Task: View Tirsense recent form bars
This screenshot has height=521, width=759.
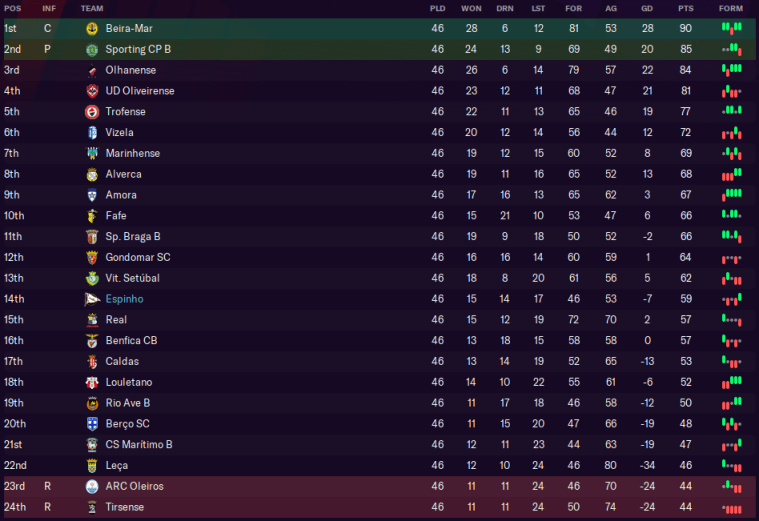Action: (731, 507)
